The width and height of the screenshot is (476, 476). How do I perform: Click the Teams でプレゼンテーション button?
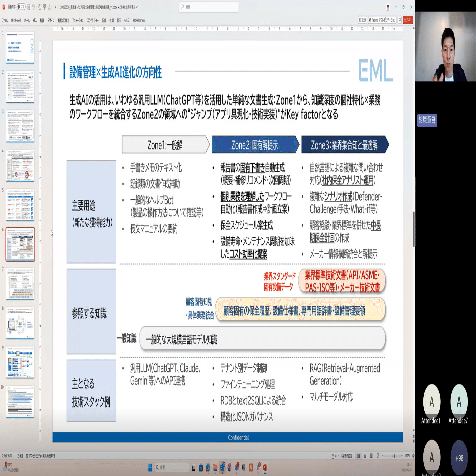[382, 20]
